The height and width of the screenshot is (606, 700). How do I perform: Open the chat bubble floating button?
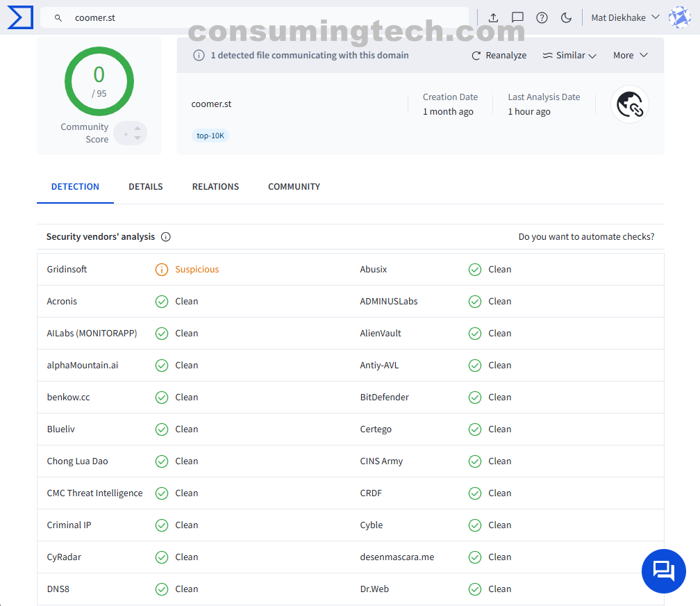[x=663, y=571]
